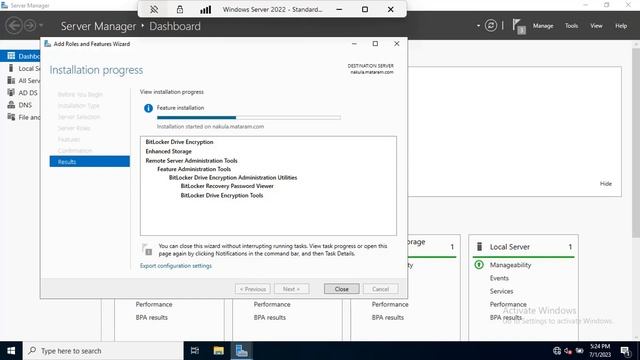Open the Help menu

[x=621, y=26]
